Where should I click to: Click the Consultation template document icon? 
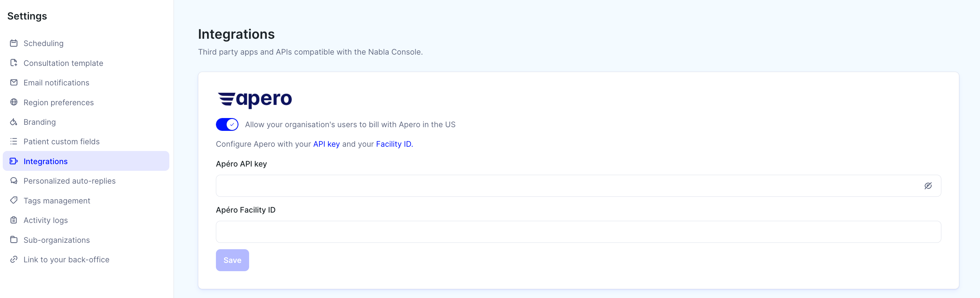tap(14, 63)
